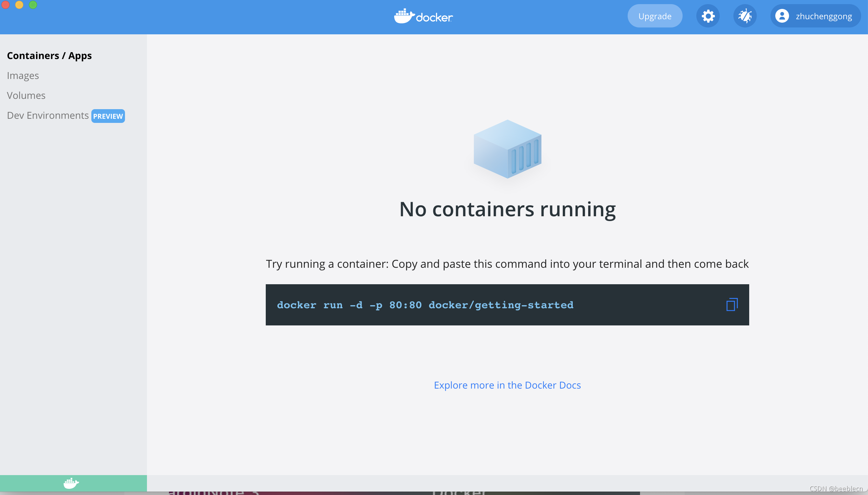Copy the docker run command icon
Screen dimensions: 868x495
pos(732,304)
